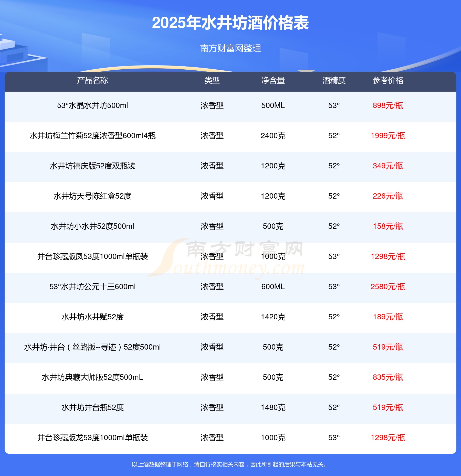This screenshot has height=476, width=461.
Task: Click 1298元/瓶 in the 井台珍藏版龙 row
Action: pos(388,438)
